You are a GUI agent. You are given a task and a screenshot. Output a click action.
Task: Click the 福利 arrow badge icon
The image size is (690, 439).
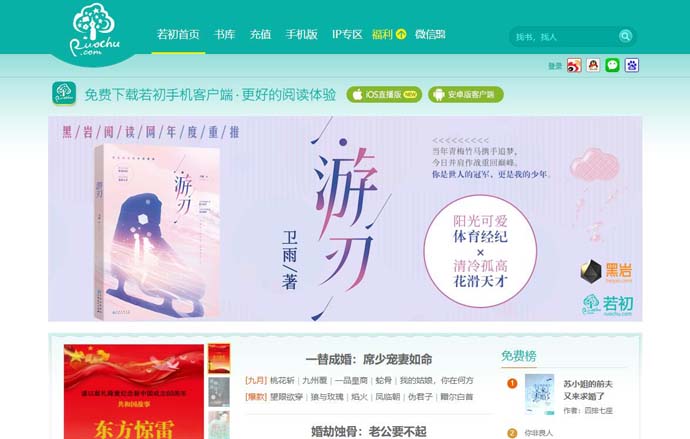[x=401, y=34]
